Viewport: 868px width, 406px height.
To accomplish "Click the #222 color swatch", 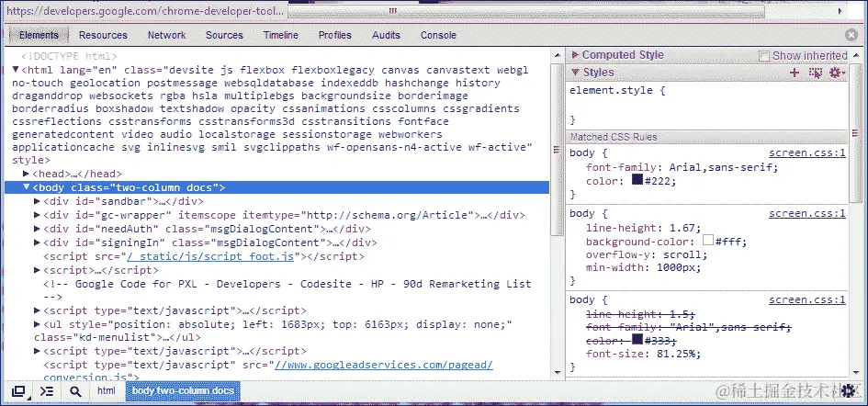I will coord(637,180).
